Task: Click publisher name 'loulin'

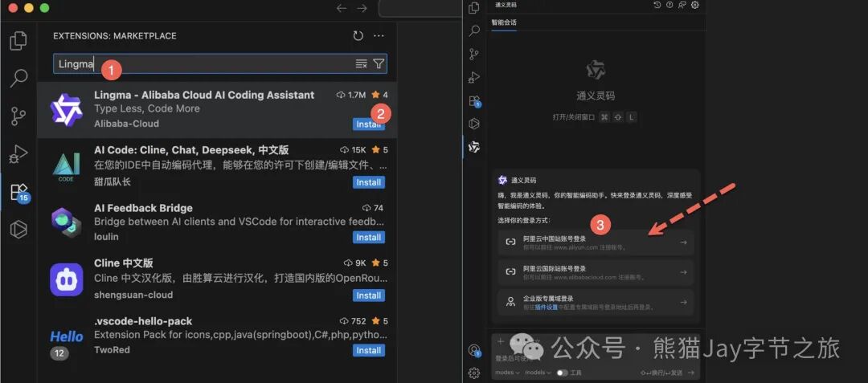Action: [x=106, y=237]
